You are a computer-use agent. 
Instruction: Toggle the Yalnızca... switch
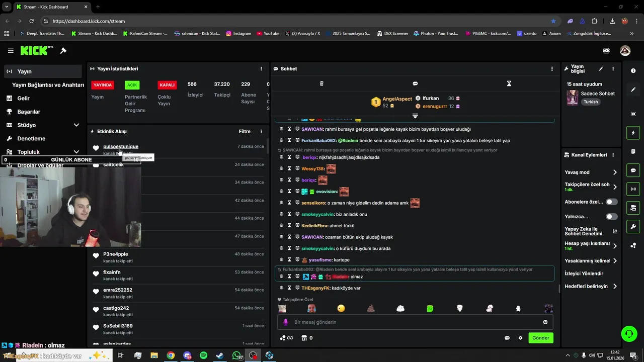pyautogui.click(x=611, y=217)
